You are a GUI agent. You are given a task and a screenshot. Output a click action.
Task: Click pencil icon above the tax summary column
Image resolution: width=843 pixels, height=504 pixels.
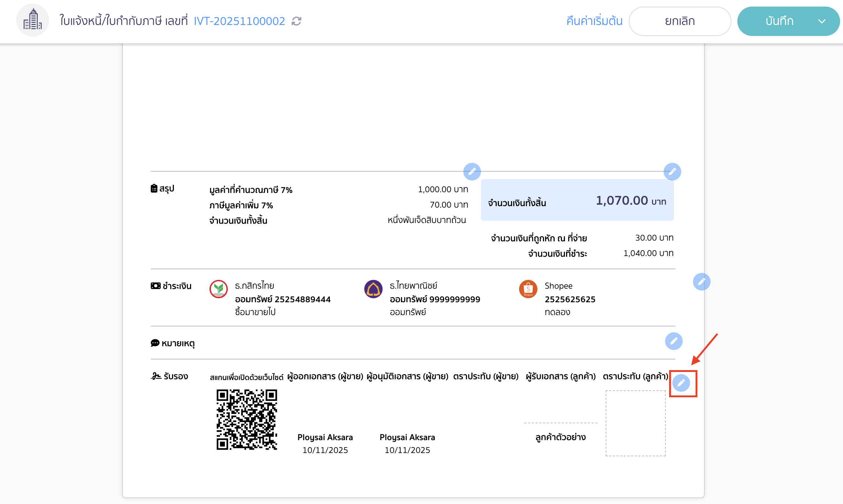472,171
